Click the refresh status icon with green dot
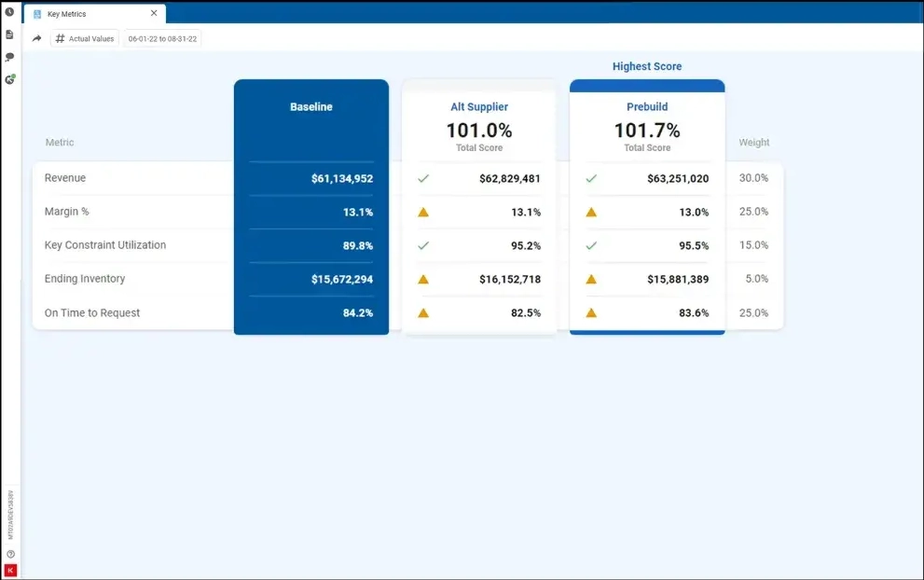Screen dimensions: 924x580 coord(10,79)
